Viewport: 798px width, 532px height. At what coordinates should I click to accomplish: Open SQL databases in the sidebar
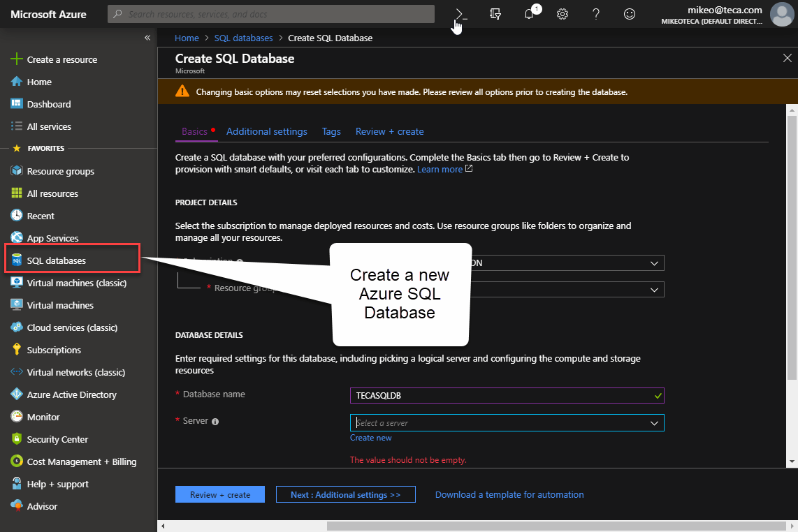pos(57,260)
